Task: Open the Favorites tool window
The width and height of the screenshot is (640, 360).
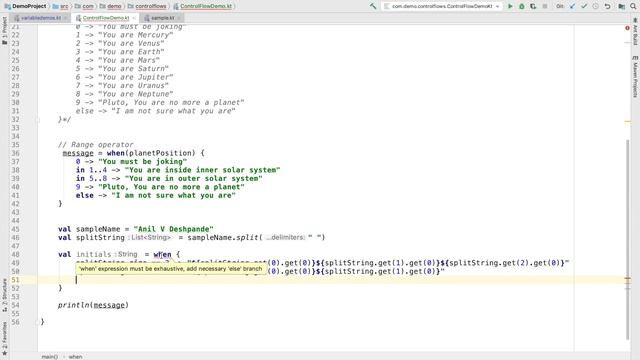Action: point(4,338)
